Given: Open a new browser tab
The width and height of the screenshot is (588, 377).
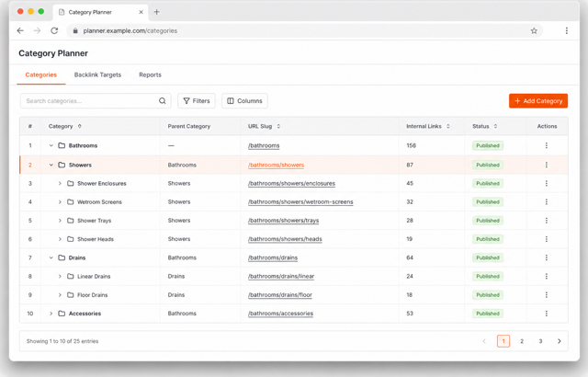Looking at the screenshot, I should pos(157,12).
